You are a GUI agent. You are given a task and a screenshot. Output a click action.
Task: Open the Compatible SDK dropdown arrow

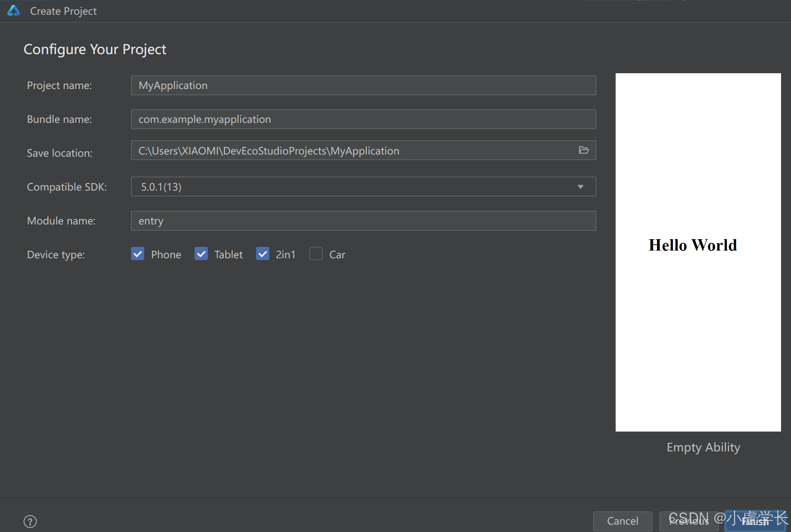(580, 187)
